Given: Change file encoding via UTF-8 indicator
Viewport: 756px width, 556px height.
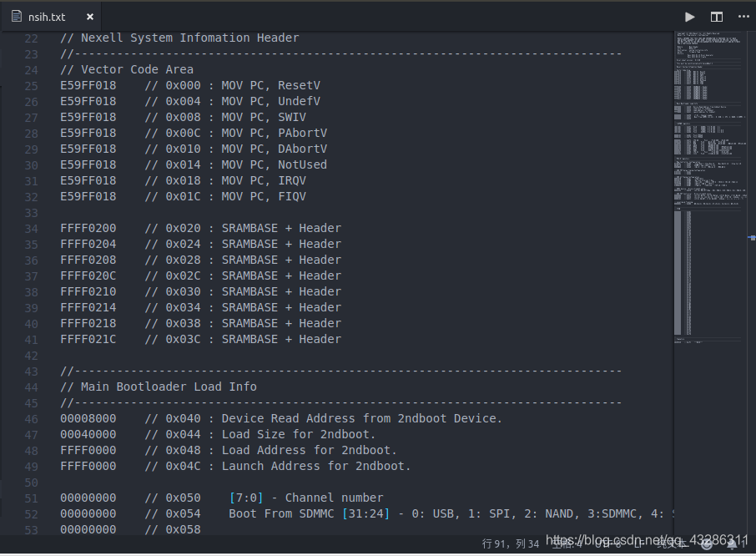Looking at the screenshot, I should (608, 544).
